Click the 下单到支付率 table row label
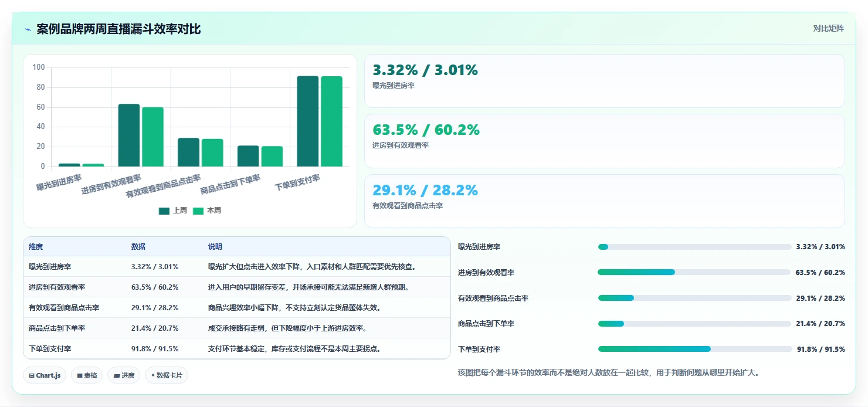 point(50,349)
